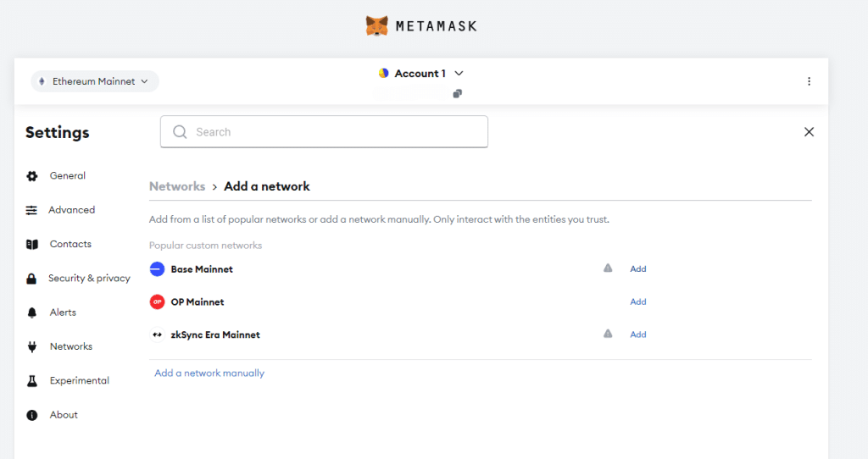Screen dimensions: 868x459
Task: Click the zkSync Era Mainnet name text
Action: (x=215, y=335)
